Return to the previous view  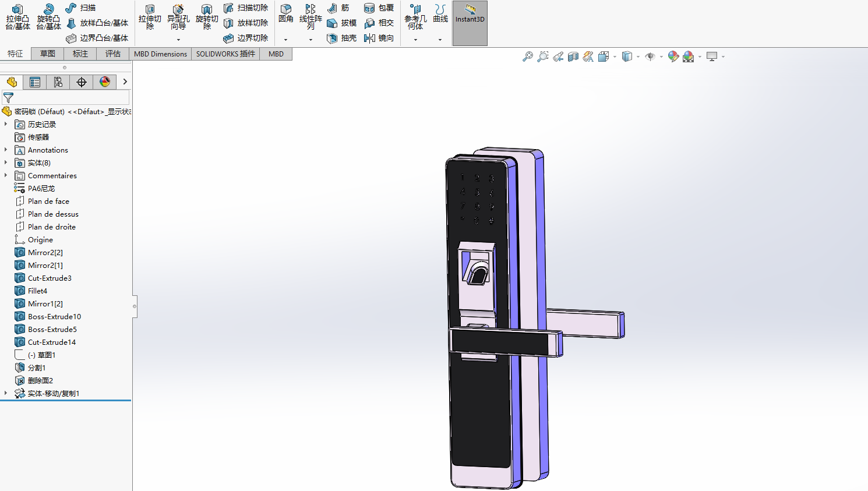click(x=558, y=56)
